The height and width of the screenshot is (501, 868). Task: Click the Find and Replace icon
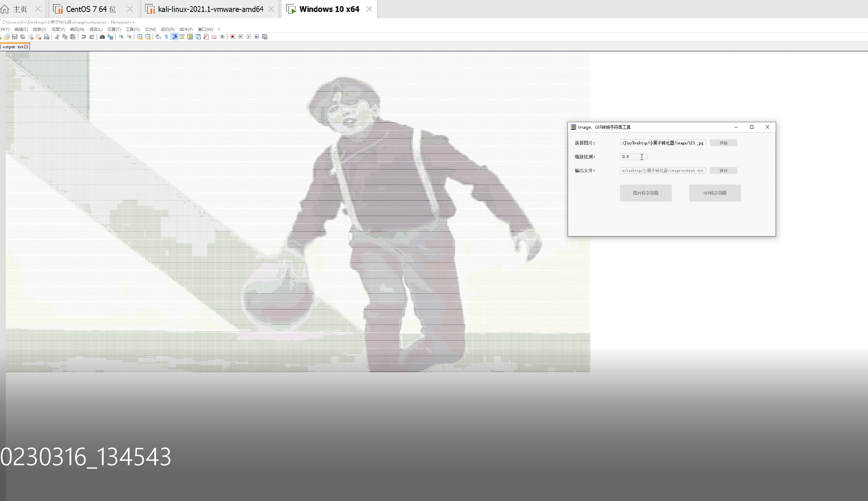coord(110,37)
